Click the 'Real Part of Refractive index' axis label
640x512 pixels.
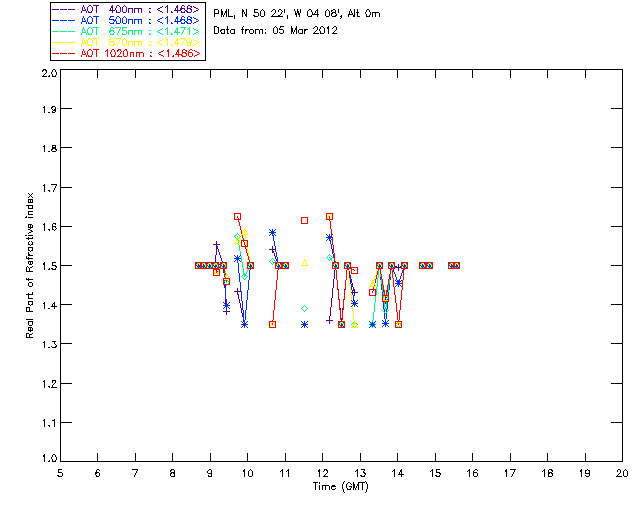click(x=29, y=265)
